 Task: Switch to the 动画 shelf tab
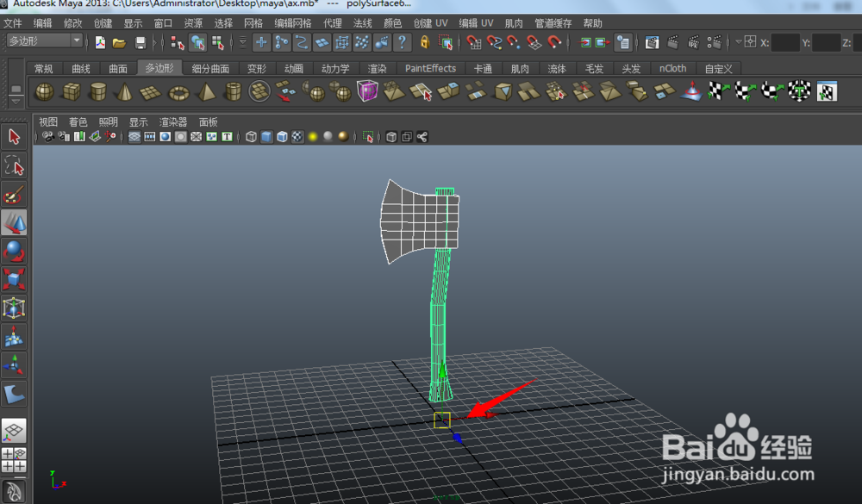[x=294, y=68]
